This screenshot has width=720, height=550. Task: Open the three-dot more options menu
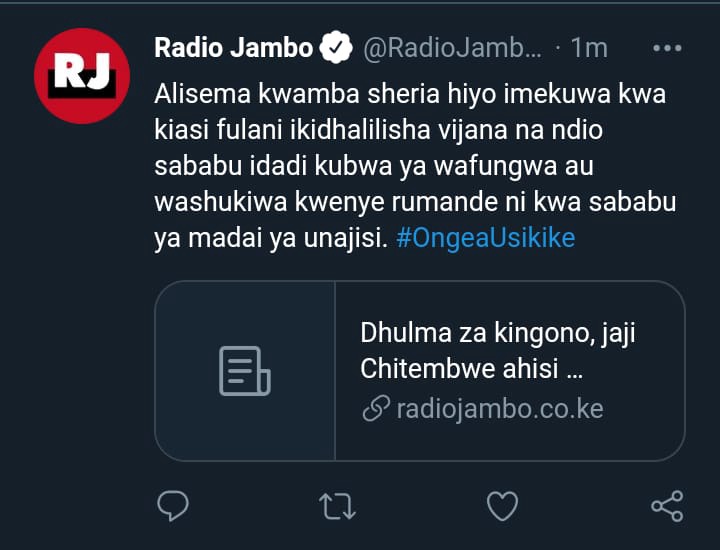pos(667,48)
